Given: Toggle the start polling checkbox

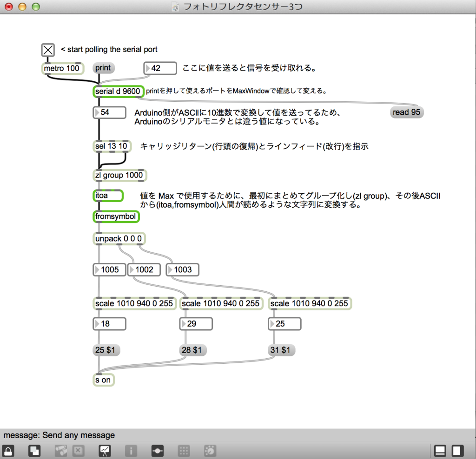Looking at the screenshot, I should point(47,50).
